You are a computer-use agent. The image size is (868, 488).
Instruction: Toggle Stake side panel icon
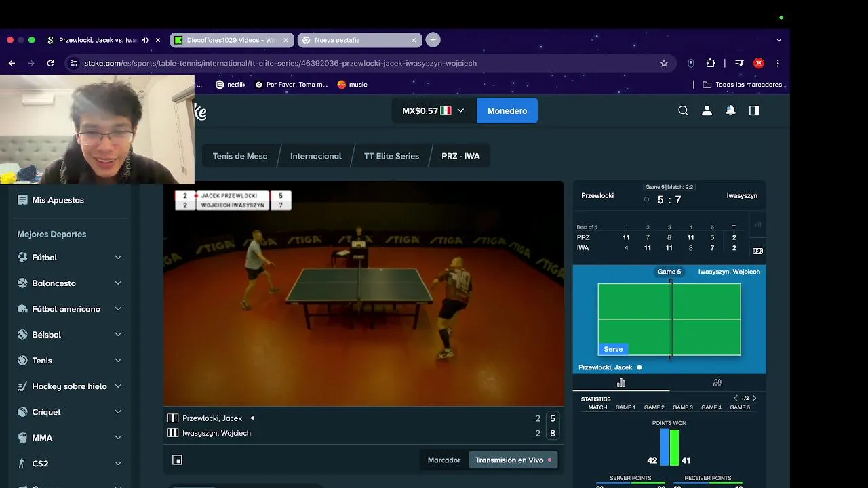(x=754, y=110)
